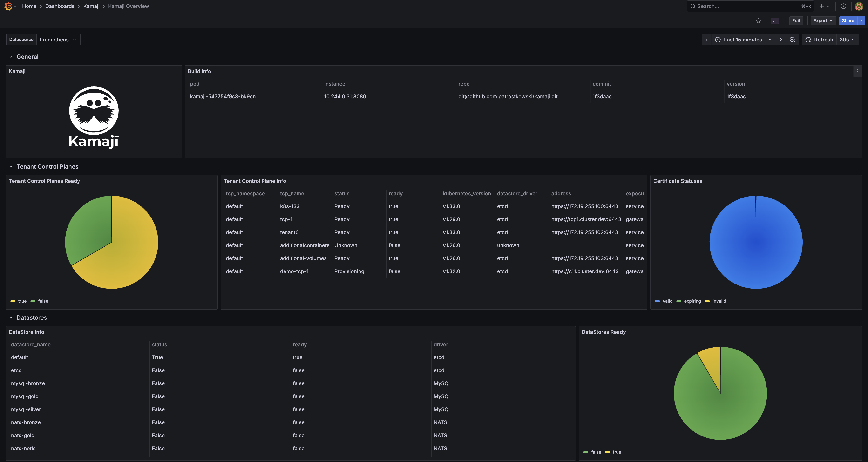Open the Prometheus datasource dropdown
Screen dimensions: 868x462
click(x=58, y=40)
